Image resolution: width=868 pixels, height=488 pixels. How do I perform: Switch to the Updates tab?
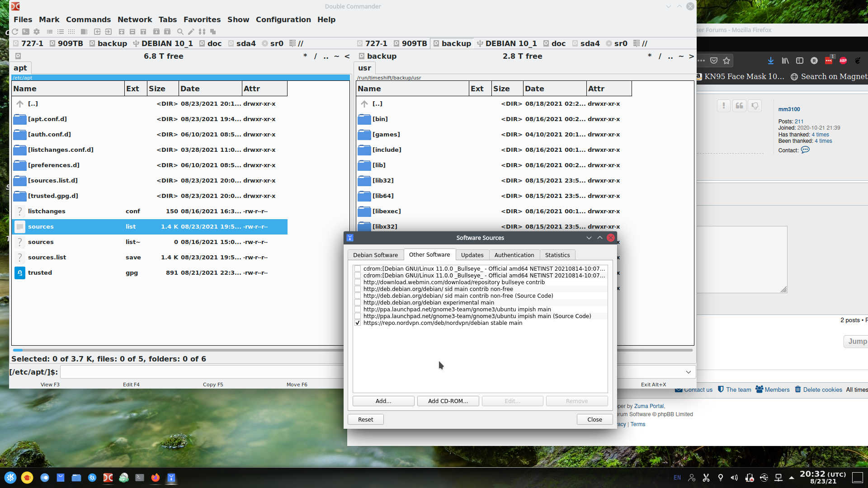(x=472, y=255)
